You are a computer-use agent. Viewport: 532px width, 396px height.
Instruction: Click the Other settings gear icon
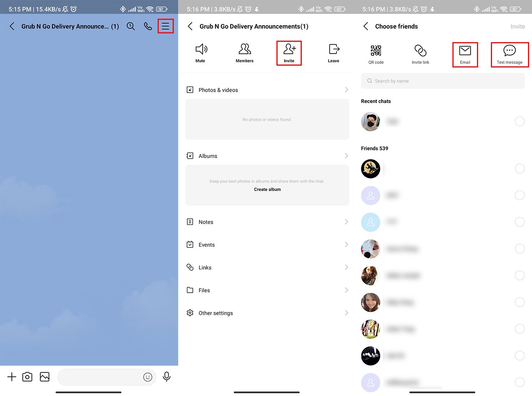[190, 313]
